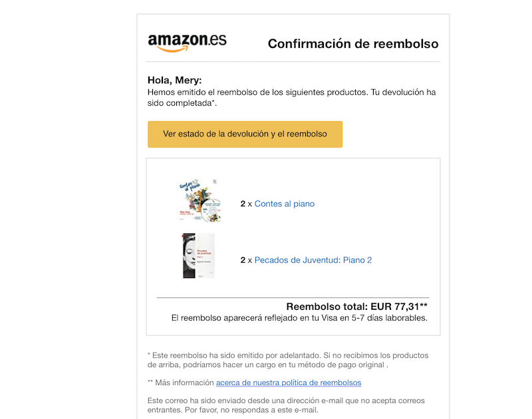Click Ver estado de la devolución y el reembolso
This screenshot has height=419, width=532.
245,134
